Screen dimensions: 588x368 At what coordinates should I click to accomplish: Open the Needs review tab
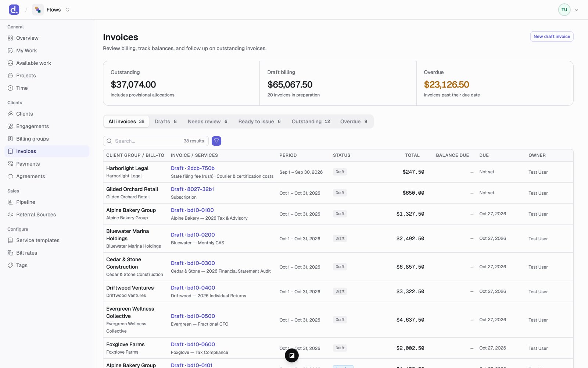tap(208, 121)
